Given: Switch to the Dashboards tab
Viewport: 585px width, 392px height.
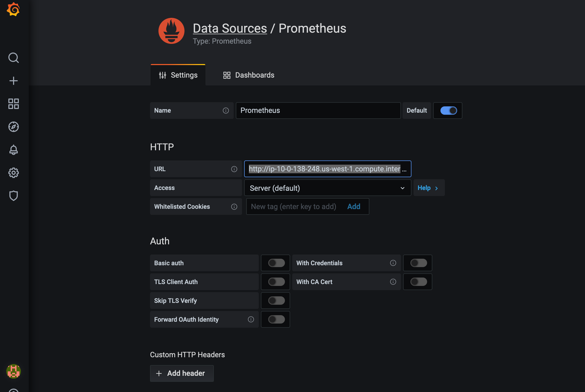Looking at the screenshot, I should click(249, 75).
